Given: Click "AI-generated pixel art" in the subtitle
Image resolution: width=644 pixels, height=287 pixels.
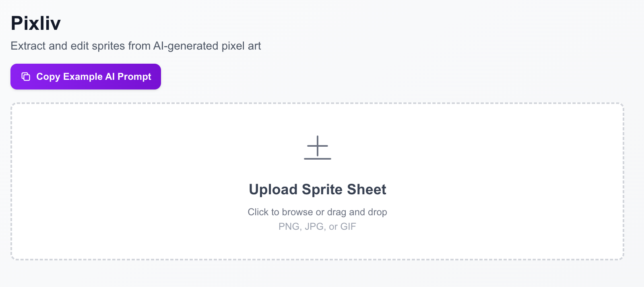Looking at the screenshot, I should (207, 46).
